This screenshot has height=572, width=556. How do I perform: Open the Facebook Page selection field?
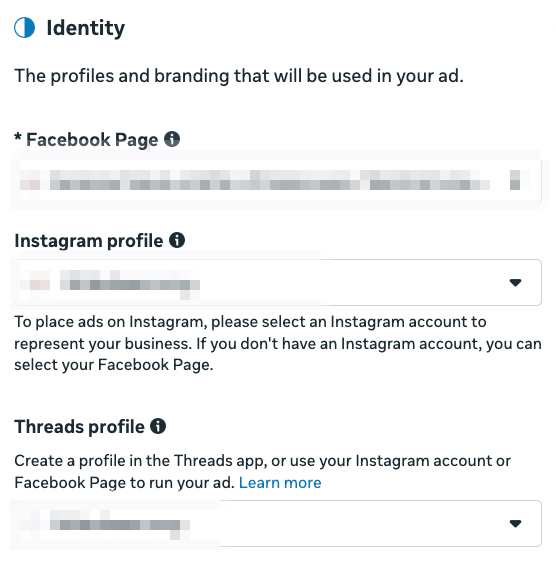(277, 180)
